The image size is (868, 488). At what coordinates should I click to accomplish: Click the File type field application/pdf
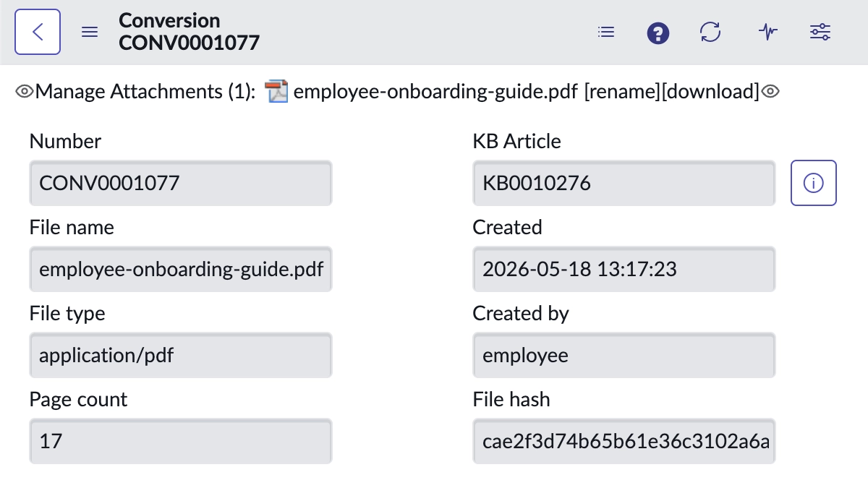pyautogui.click(x=181, y=355)
